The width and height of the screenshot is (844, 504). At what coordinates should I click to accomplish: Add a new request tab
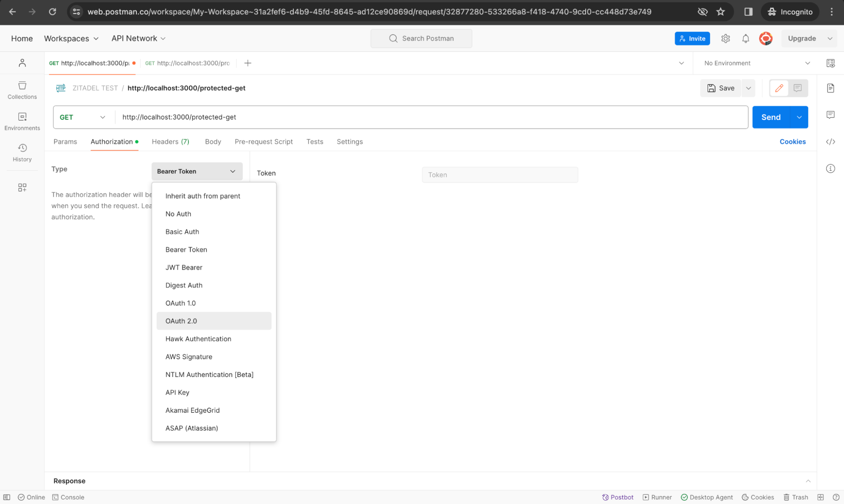point(248,63)
